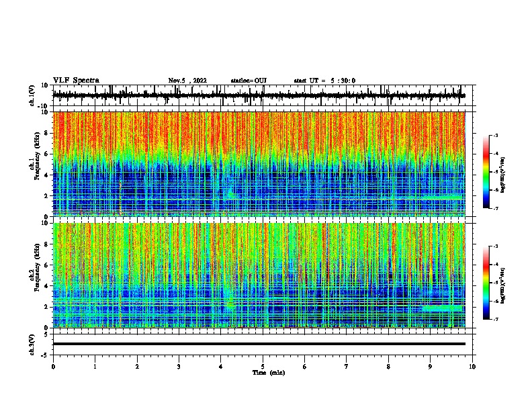The image size is (532, 411).
Task: Click time axis tick label "7"
Action: coord(347,367)
